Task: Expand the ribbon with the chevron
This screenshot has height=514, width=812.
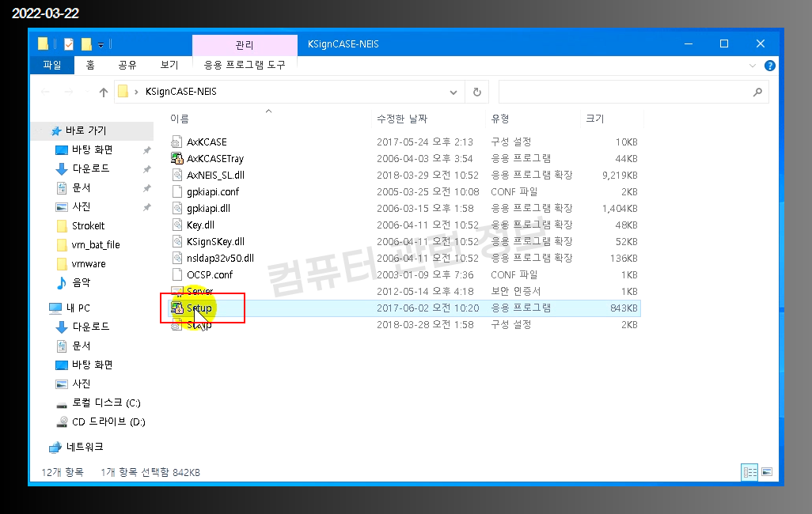Action: pos(752,66)
